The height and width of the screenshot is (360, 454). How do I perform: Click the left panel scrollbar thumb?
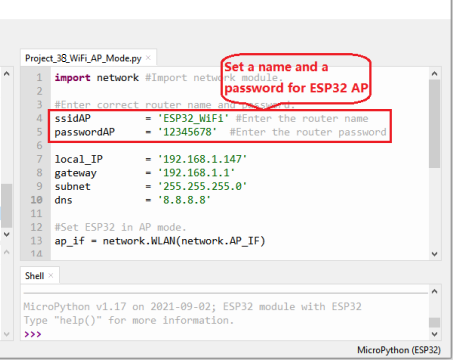pyautogui.click(x=6, y=206)
